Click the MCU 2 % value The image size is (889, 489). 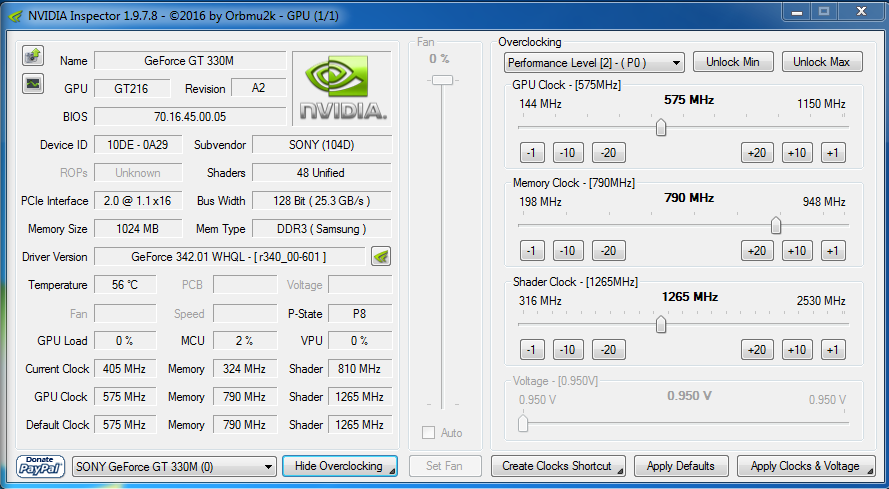pyautogui.click(x=245, y=341)
